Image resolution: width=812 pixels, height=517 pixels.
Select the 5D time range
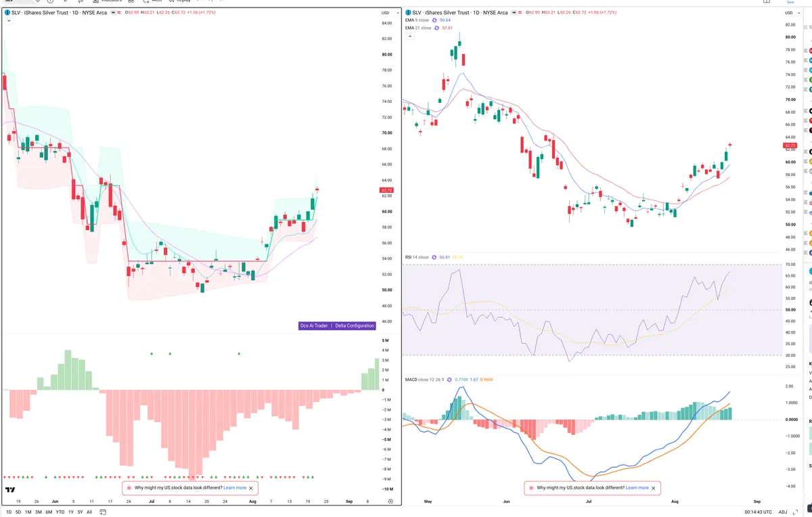[18, 512]
